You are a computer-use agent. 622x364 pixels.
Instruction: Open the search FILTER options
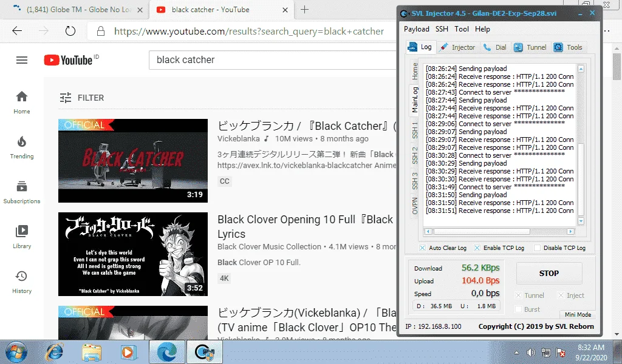pyautogui.click(x=82, y=98)
